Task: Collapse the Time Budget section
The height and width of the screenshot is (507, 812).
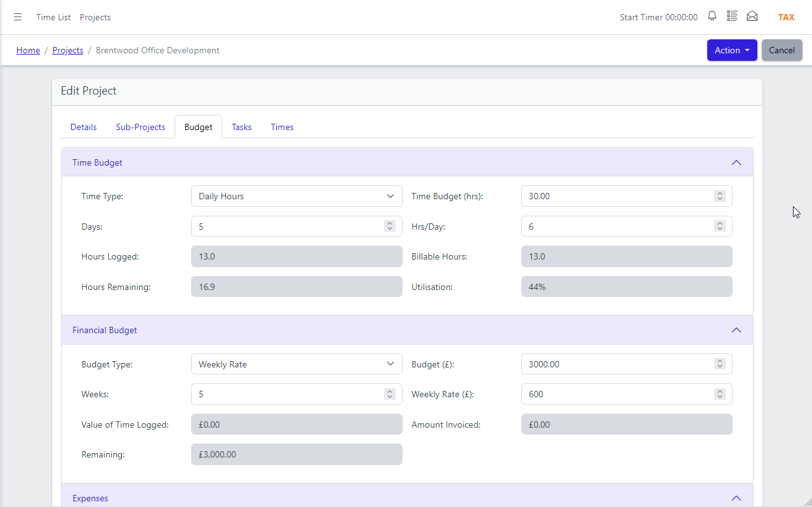Action: 736,162
